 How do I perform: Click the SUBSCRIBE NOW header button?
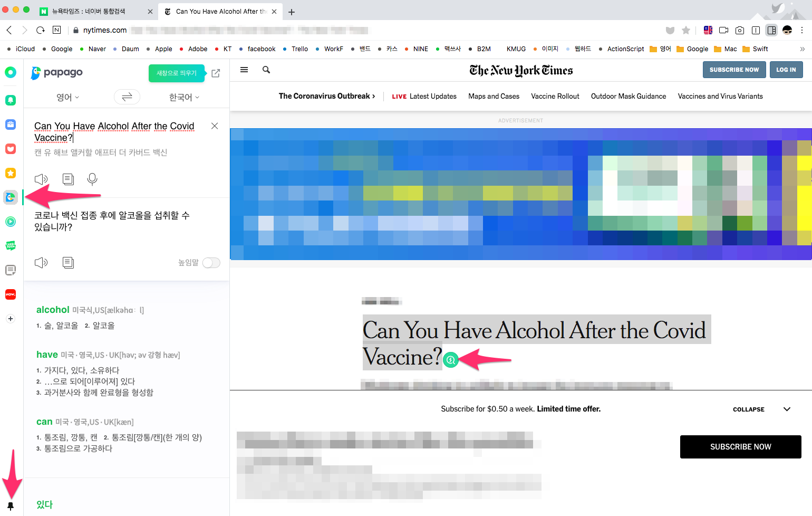(734, 70)
